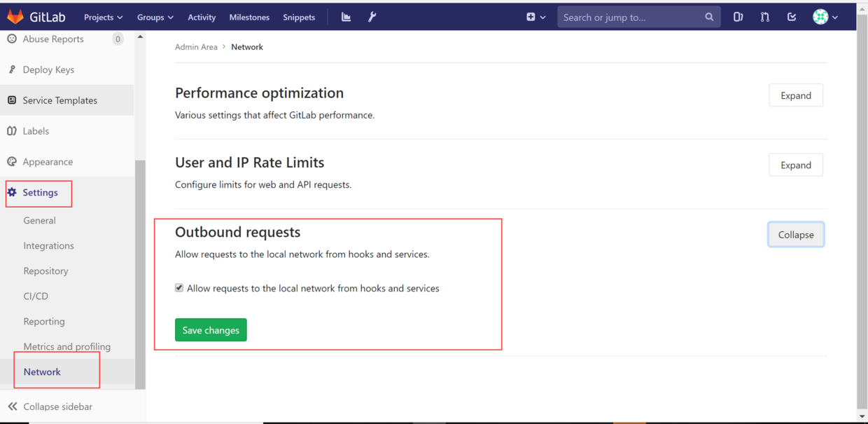Expand the Performance optimization section
The height and width of the screenshot is (424, 868).
[x=795, y=95]
